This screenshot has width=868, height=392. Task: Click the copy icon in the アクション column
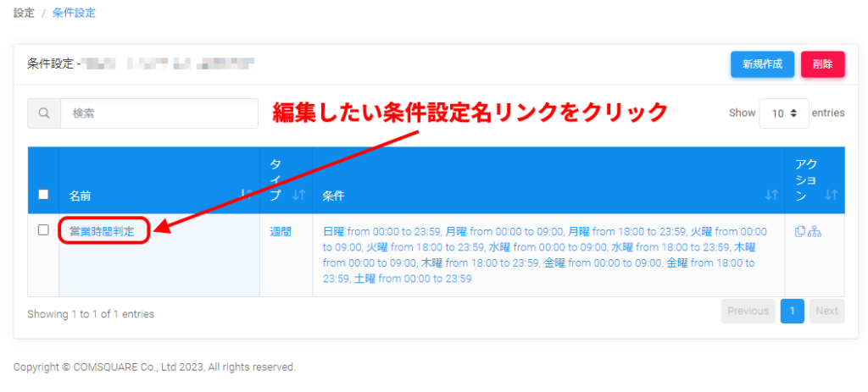(x=800, y=231)
